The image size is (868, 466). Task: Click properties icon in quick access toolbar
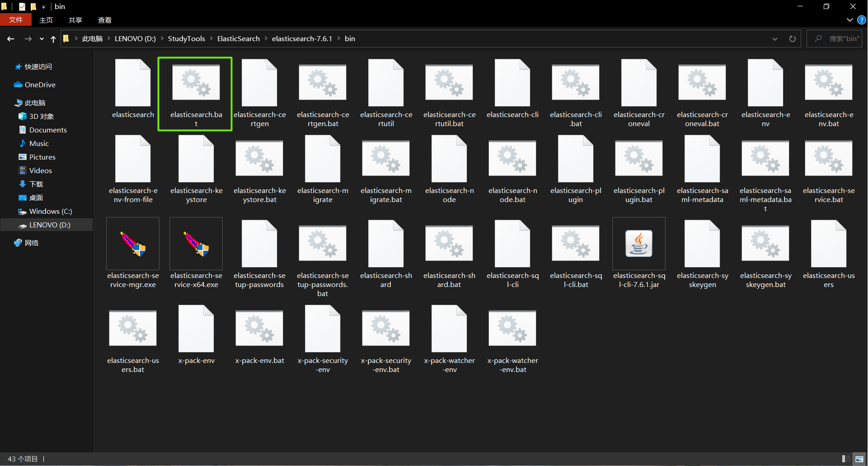22,7
